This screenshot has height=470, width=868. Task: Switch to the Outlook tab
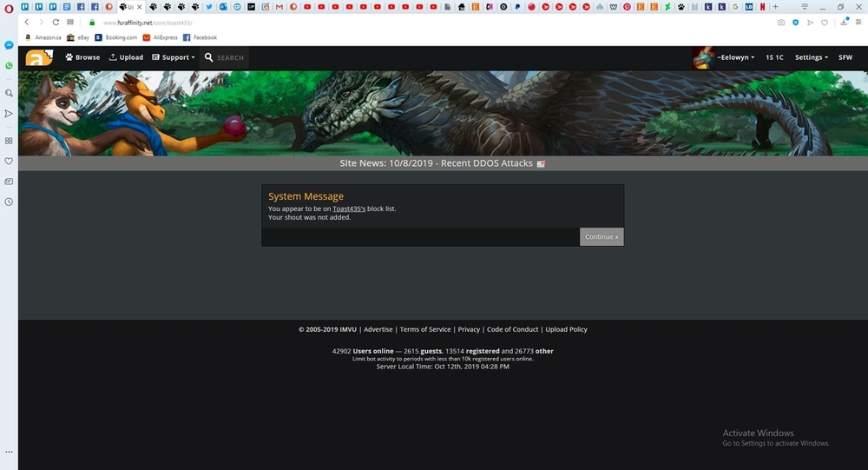tap(223, 7)
